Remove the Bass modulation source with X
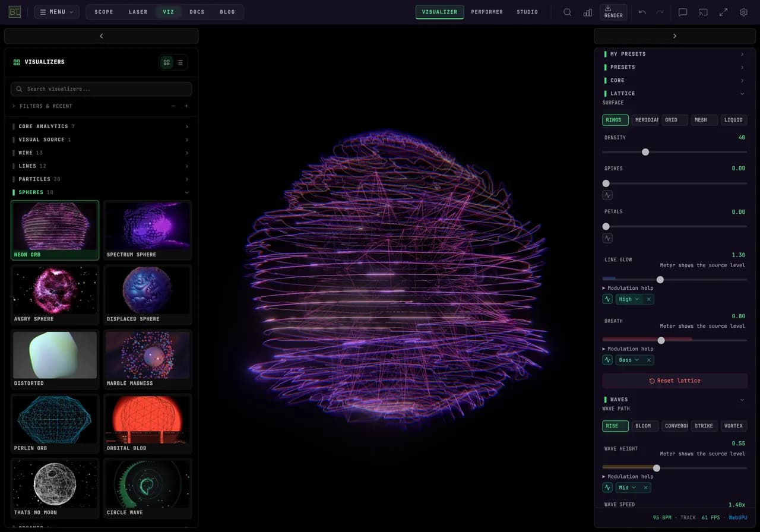The height and width of the screenshot is (532, 760). (x=648, y=360)
